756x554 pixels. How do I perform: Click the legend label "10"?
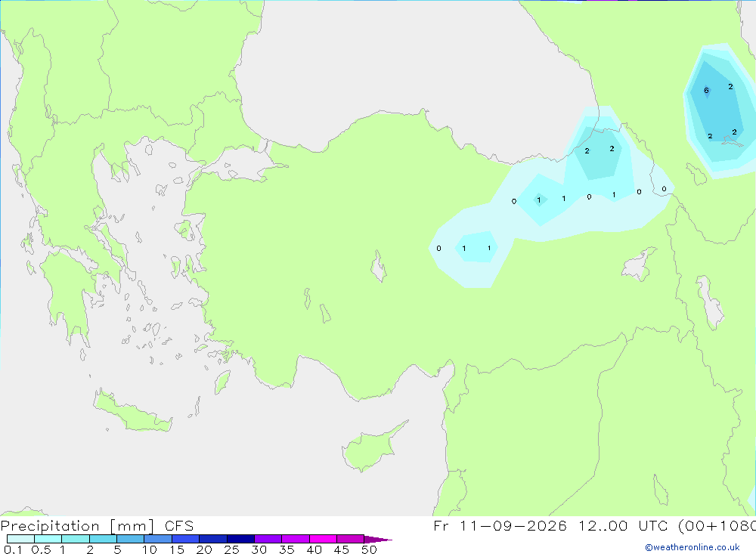(150, 549)
